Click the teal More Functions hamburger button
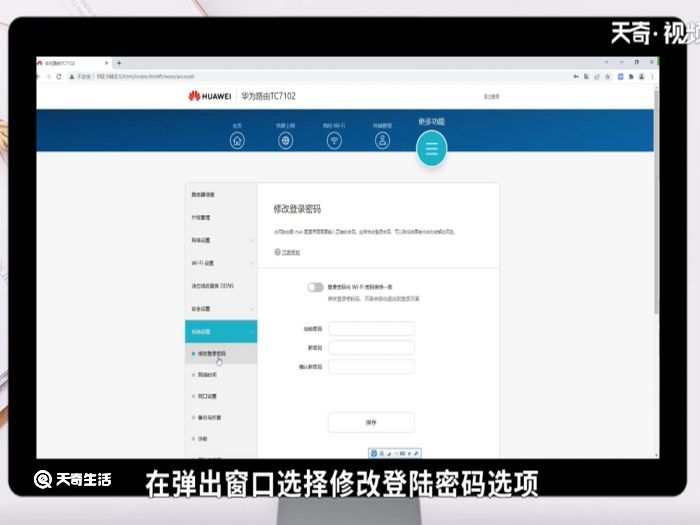 (x=431, y=148)
